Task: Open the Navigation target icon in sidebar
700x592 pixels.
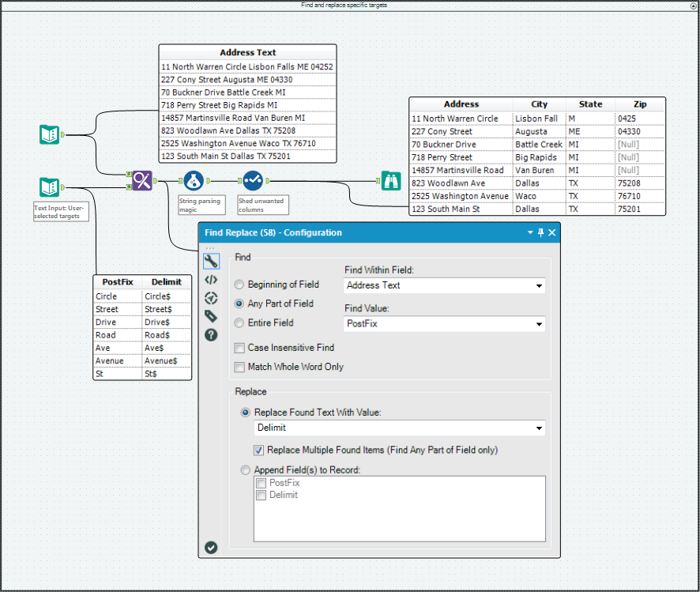Action: 211,298
